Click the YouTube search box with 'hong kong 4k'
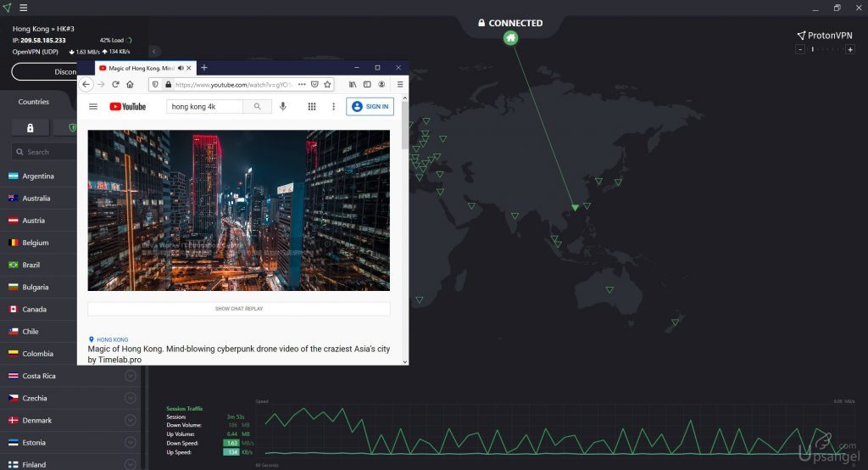868x470 pixels. [x=204, y=106]
